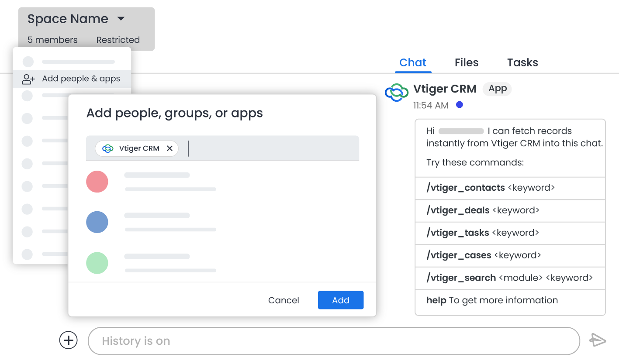Focus the History is on message field
Image resolution: width=619 pixels, height=364 pixels.
pyautogui.click(x=334, y=341)
